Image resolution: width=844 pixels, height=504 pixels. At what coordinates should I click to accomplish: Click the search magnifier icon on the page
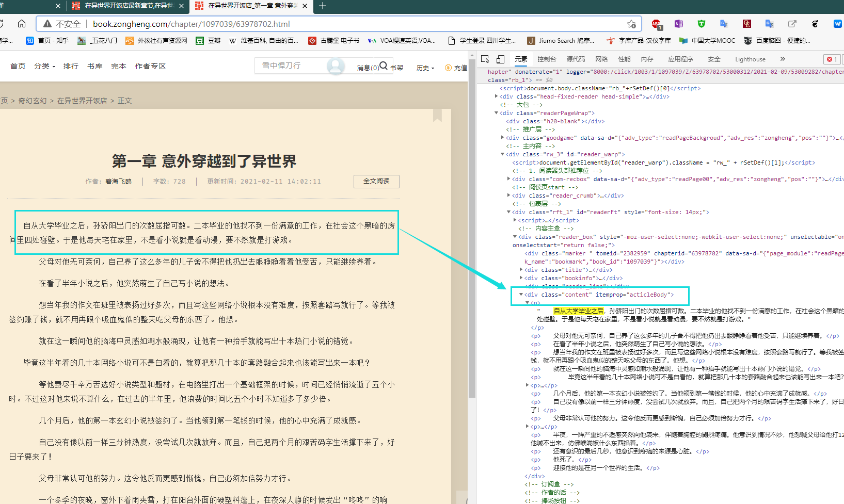(x=384, y=66)
